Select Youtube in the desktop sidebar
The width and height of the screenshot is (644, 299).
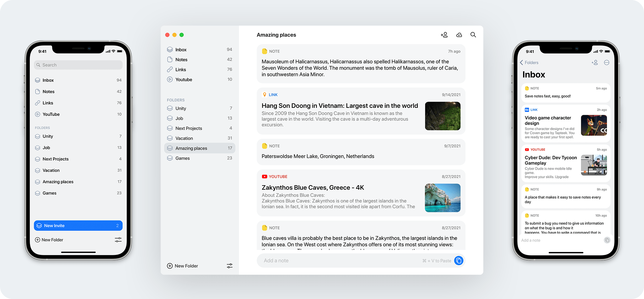(184, 79)
